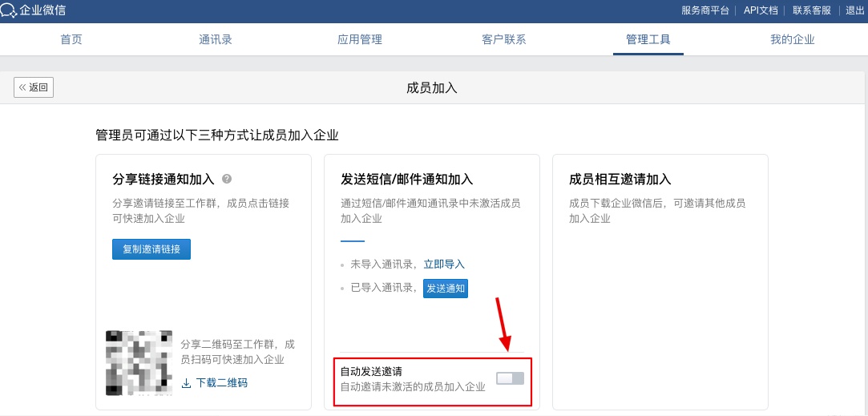Screen dimensions: 868x416
Task: Click the 下载二维码 link
Action: point(221,383)
